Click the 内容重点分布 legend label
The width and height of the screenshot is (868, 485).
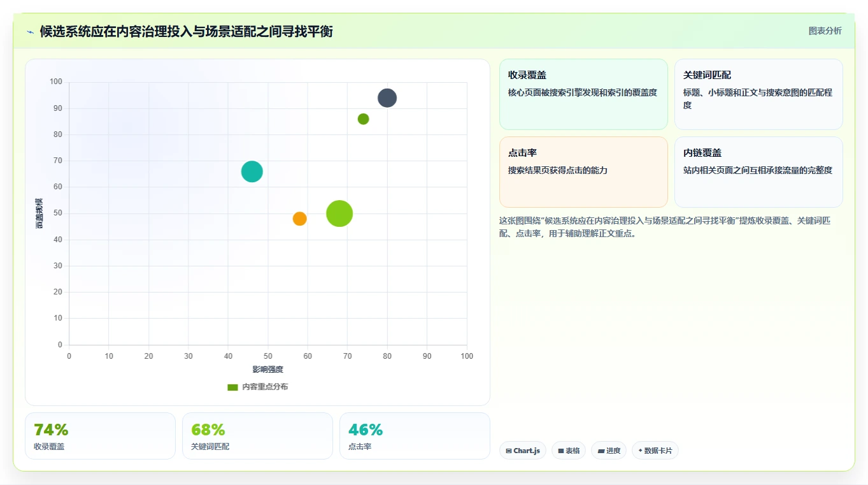point(265,387)
